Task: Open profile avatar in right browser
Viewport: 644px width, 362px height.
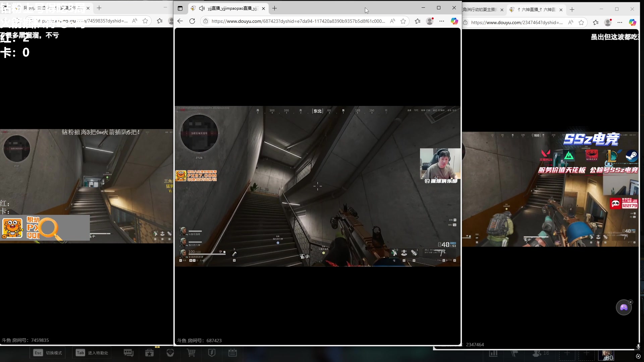Action: point(608,22)
